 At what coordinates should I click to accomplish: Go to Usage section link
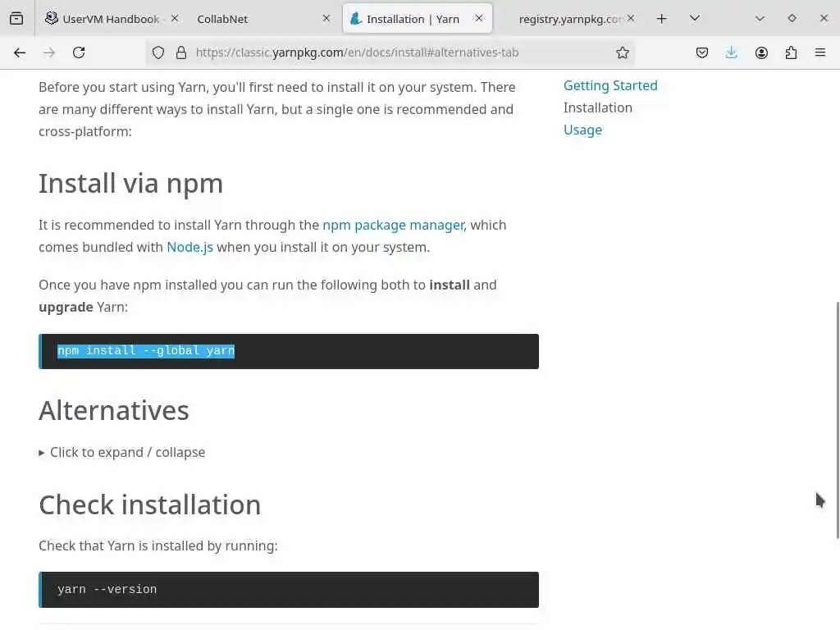pyautogui.click(x=583, y=130)
